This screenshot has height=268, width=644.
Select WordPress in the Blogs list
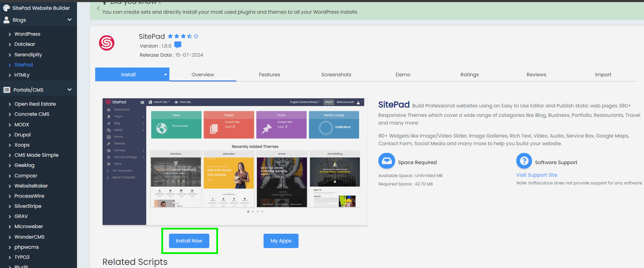(27, 34)
